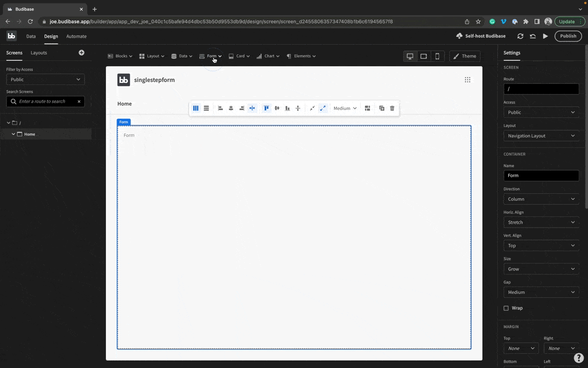
Task: Open the Medium gap size dropdown
Action: pos(344,108)
